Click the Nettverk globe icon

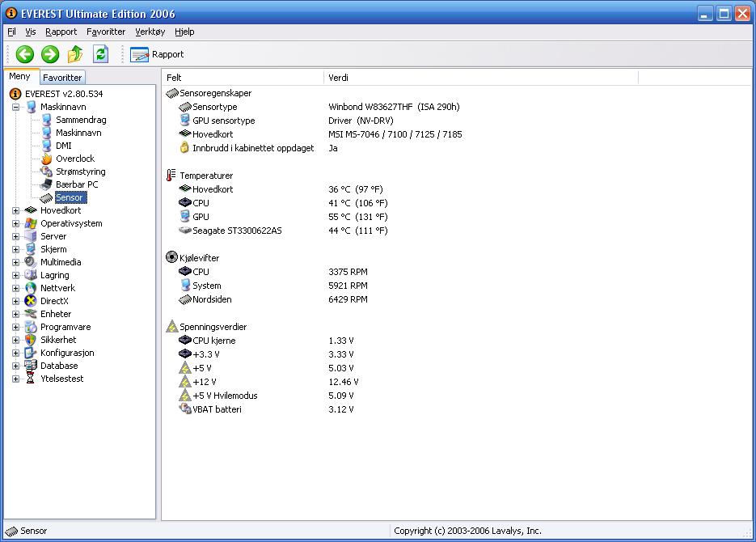pos(31,288)
